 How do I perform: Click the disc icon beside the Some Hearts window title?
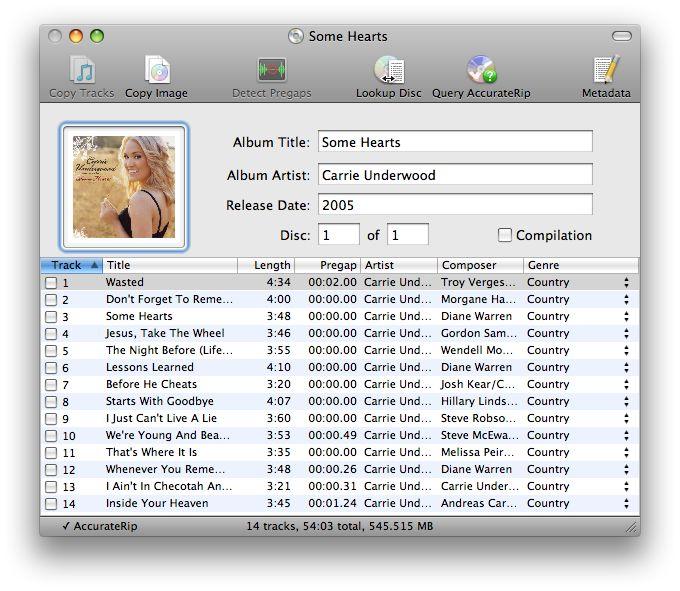point(296,36)
